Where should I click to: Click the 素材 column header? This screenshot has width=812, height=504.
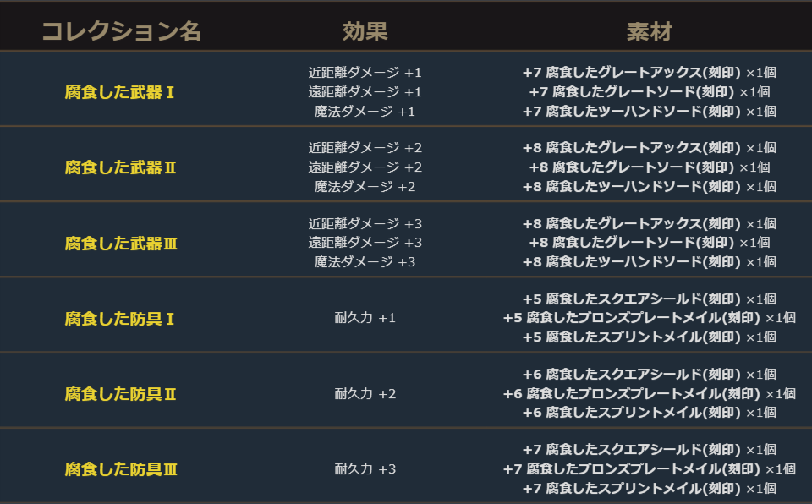pos(649,31)
